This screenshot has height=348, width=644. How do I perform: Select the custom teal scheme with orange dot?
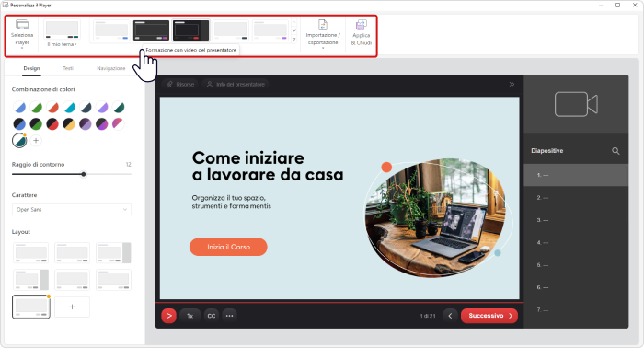click(x=19, y=141)
